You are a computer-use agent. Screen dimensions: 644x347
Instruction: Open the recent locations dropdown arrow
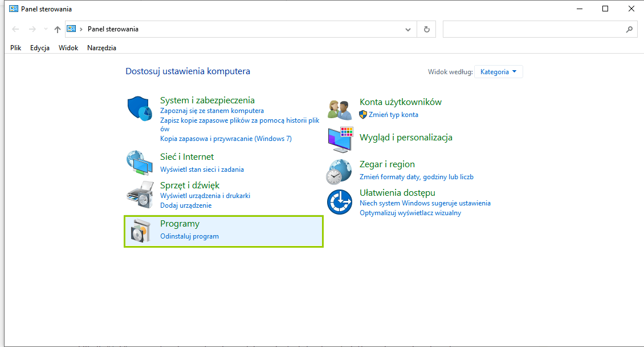(46, 29)
